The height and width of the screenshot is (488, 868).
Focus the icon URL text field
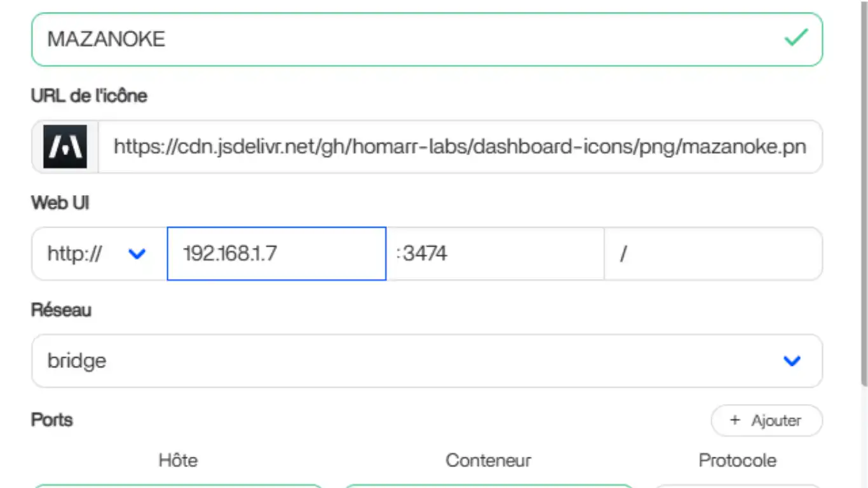coord(459,147)
